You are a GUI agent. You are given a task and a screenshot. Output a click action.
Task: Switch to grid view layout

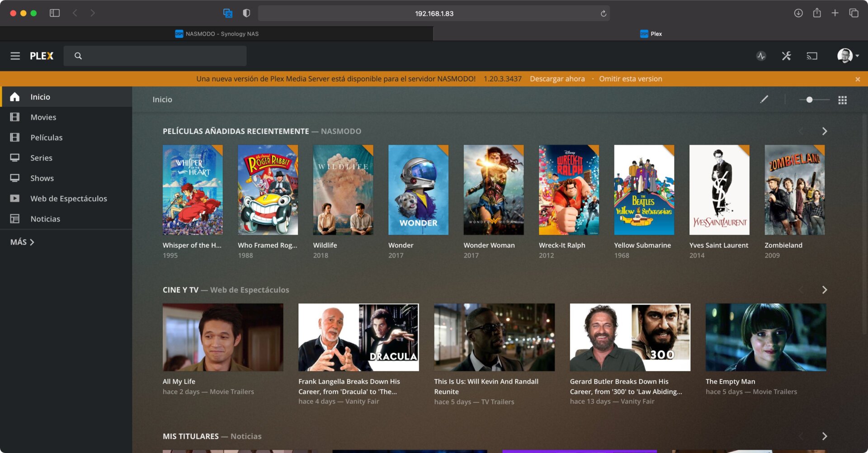click(x=842, y=99)
